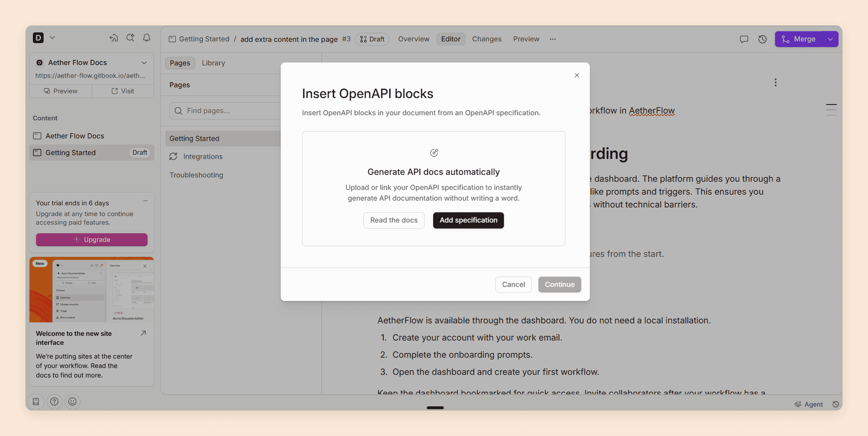Open the organization switcher chevron
This screenshot has width=868, height=436.
[52, 37]
